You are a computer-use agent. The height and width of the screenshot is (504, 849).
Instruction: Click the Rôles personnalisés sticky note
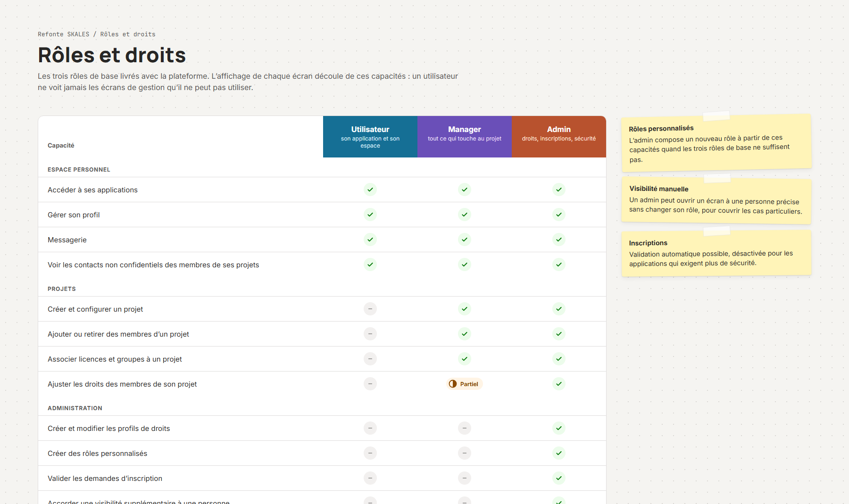(716, 143)
